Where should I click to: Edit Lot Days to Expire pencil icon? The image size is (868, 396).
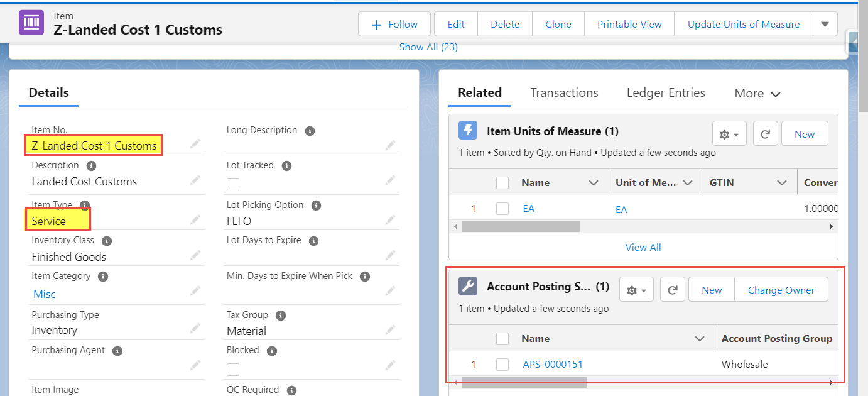pos(391,256)
